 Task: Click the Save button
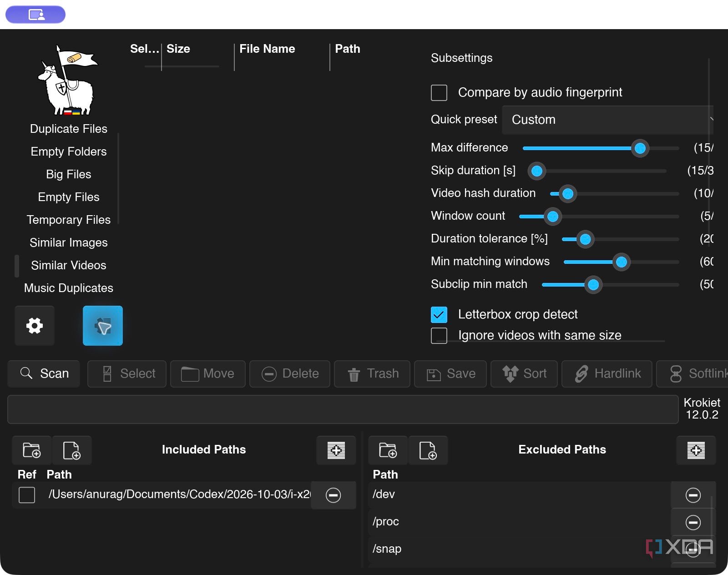[x=450, y=374]
